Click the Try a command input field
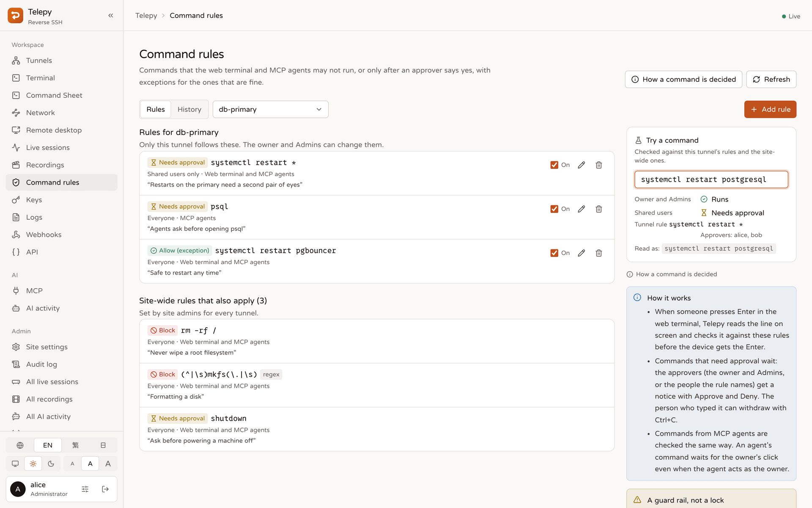Image resolution: width=812 pixels, height=508 pixels. pos(711,179)
